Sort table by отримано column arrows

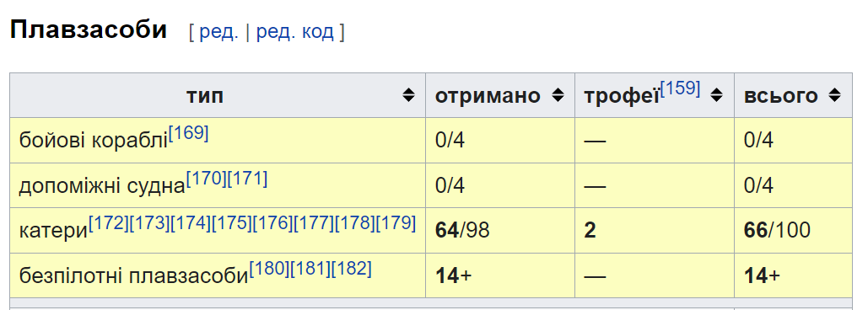(558, 95)
